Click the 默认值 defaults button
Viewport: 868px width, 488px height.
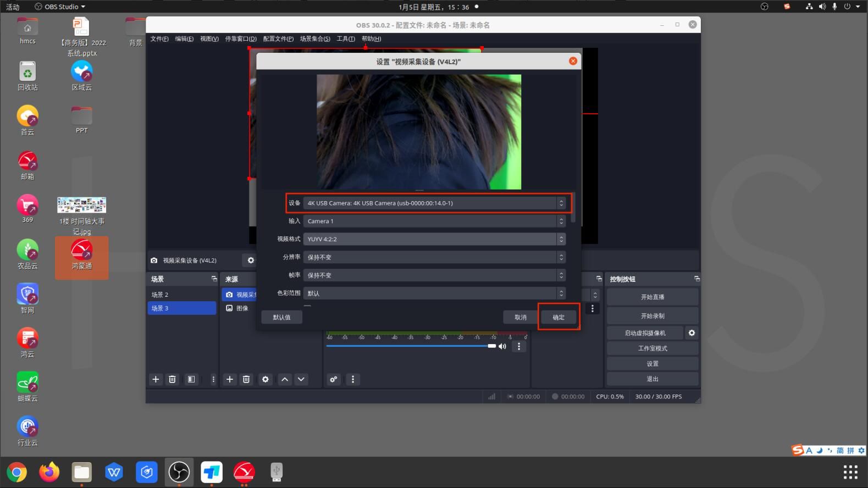281,317
